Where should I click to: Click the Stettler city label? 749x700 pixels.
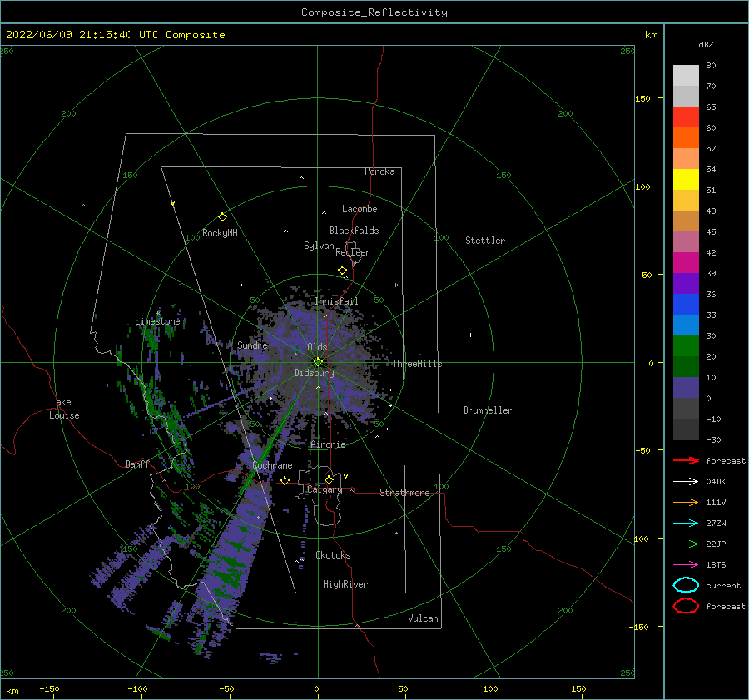(485, 241)
